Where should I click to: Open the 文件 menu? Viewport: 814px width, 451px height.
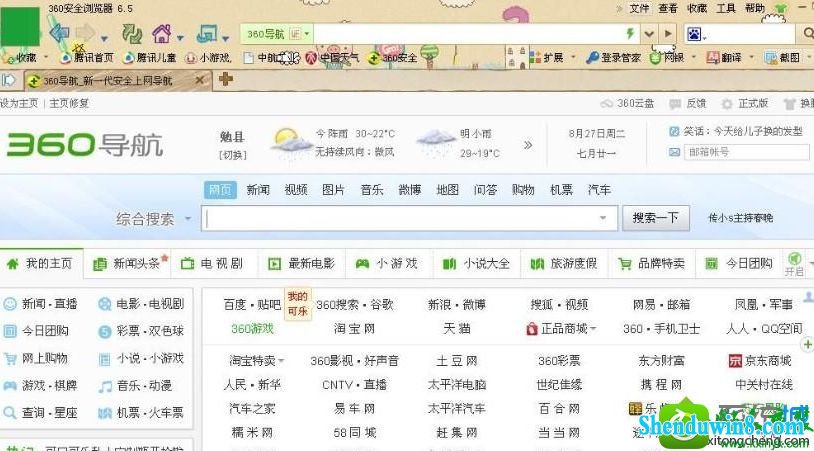click(639, 8)
